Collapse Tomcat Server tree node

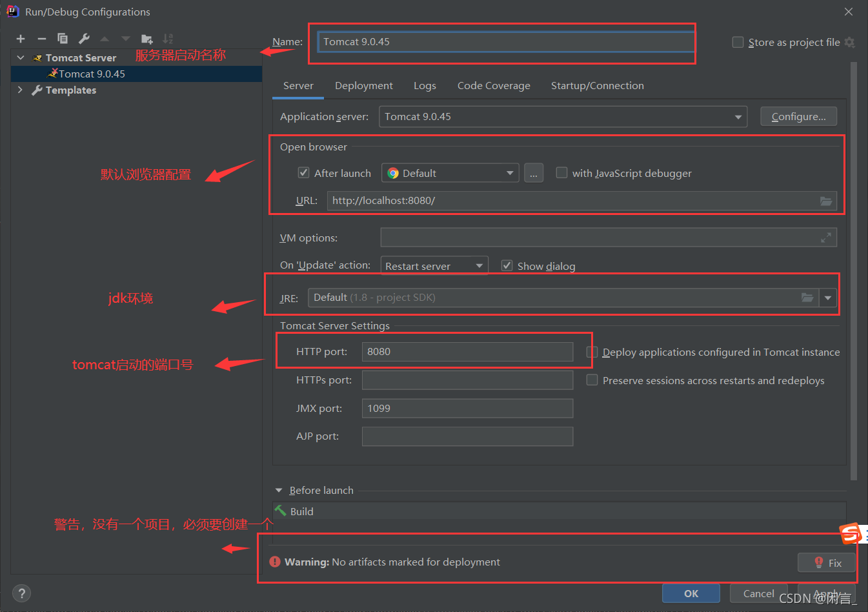(x=21, y=57)
